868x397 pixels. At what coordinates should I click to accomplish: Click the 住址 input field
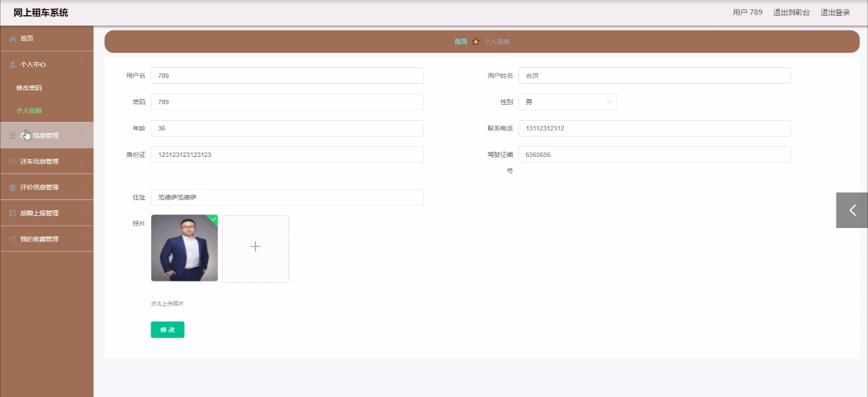coord(287,198)
